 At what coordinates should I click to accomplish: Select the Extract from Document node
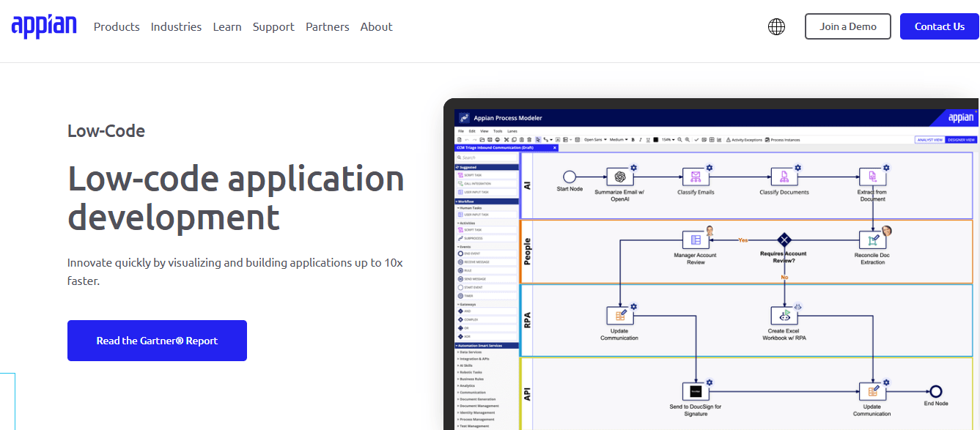(872, 177)
